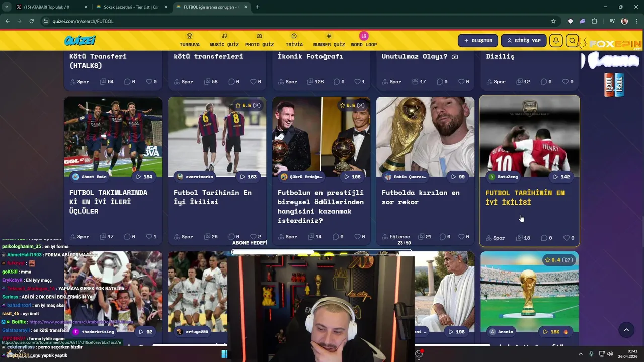Click the 184 play count on Ahmet Emin card

(144, 177)
